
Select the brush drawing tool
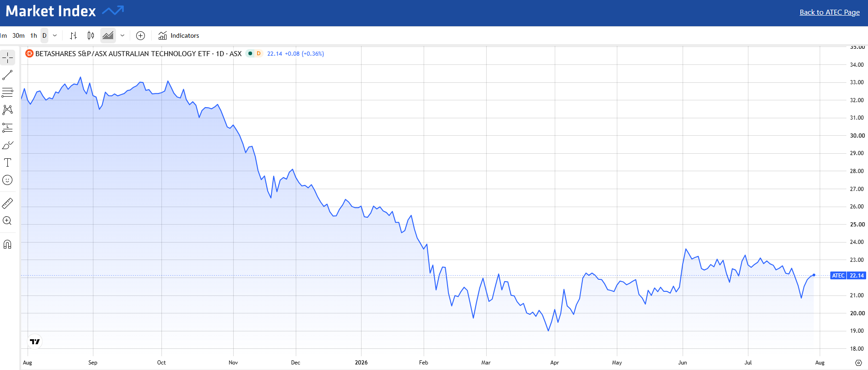click(8, 145)
